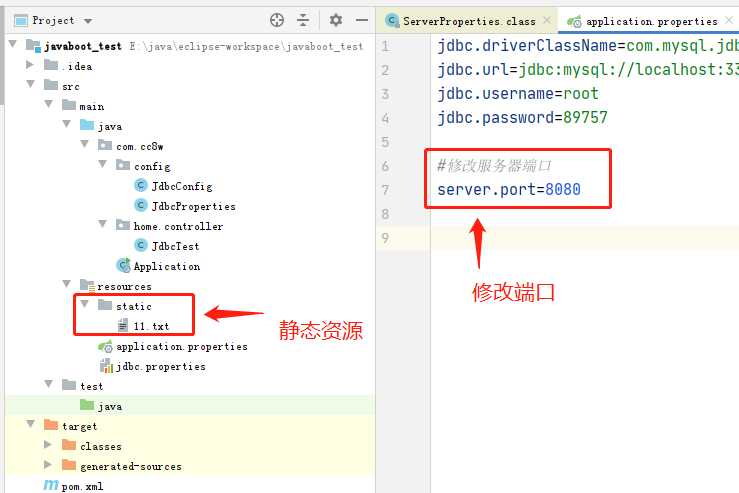Image resolution: width=739 pixels, height=493 pixels.
Task: Click the orange classes folder icon
Action: pyautogui.click(x=69, y=444)
